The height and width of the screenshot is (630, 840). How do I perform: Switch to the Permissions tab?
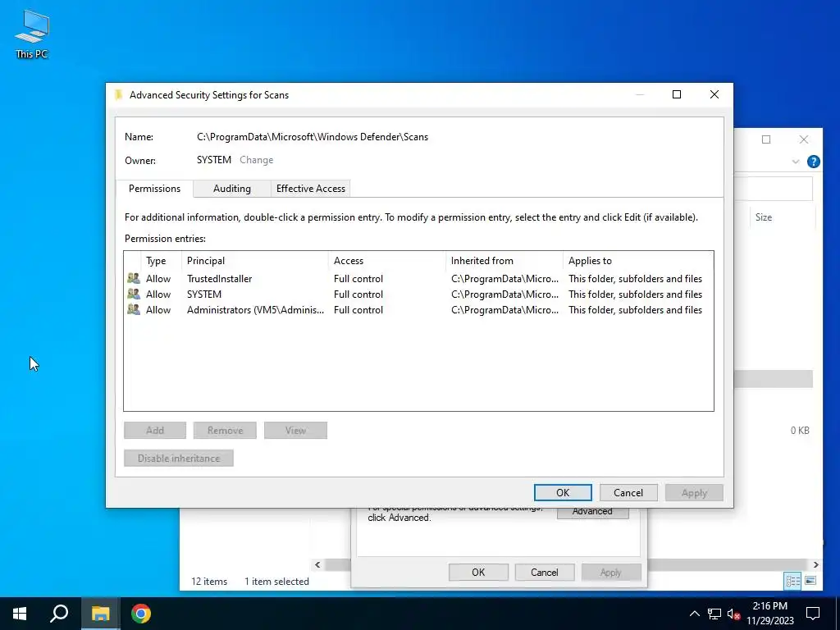(x=154, y=189)
